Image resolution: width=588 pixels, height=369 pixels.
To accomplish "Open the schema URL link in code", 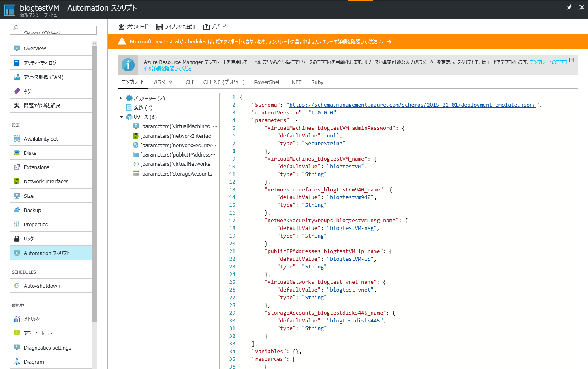I will [x=413, y=105].
